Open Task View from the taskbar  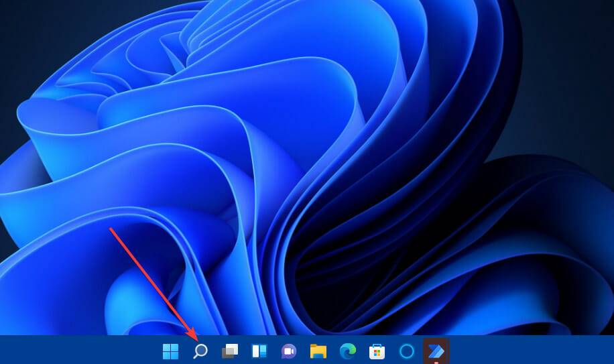[x=230, y=351]
